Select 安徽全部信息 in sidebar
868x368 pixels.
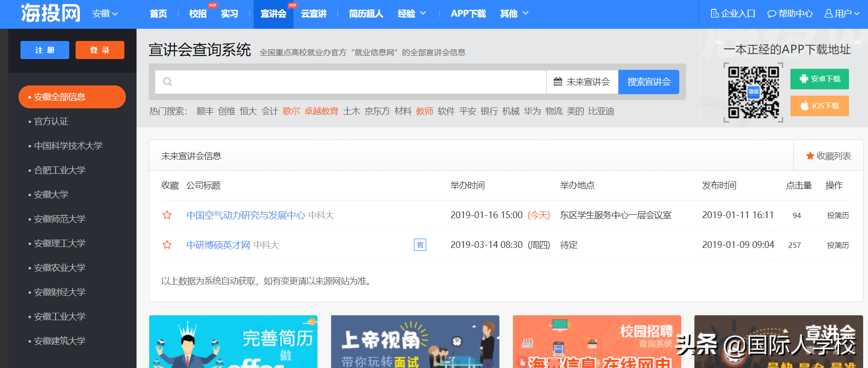(x=72, y=97)
